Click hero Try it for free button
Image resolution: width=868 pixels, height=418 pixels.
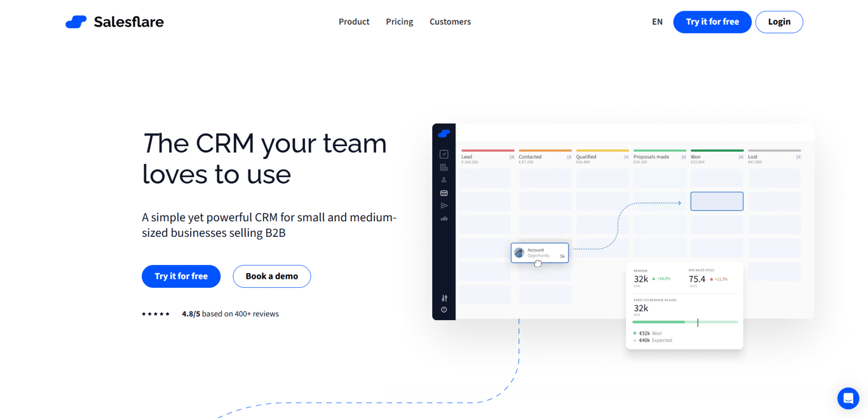[x=181, y=276]
